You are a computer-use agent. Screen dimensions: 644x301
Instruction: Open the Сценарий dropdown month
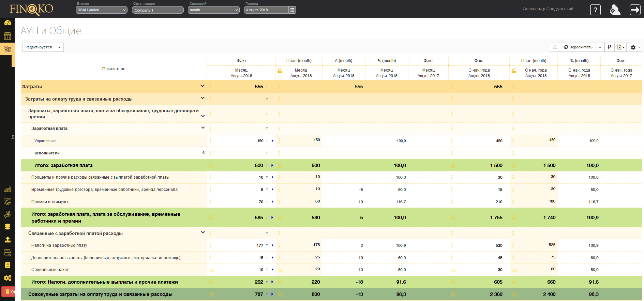click(214, 10)
